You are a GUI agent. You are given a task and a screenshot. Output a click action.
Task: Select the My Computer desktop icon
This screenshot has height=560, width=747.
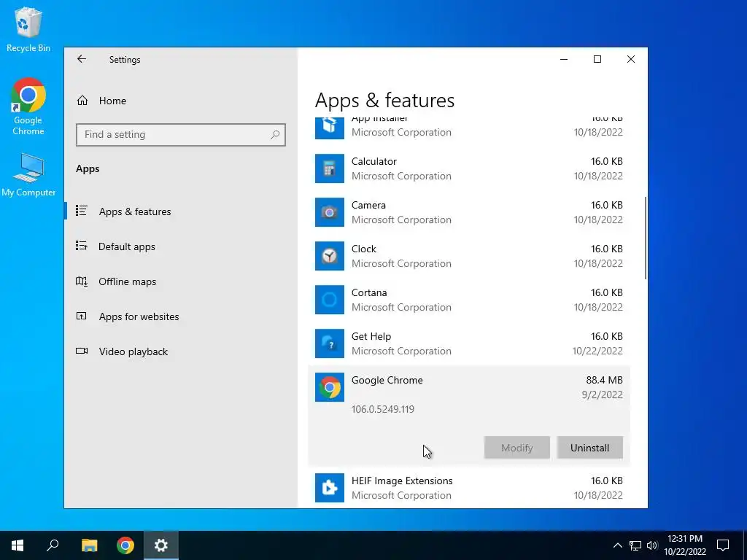click(x=28, y=174)
